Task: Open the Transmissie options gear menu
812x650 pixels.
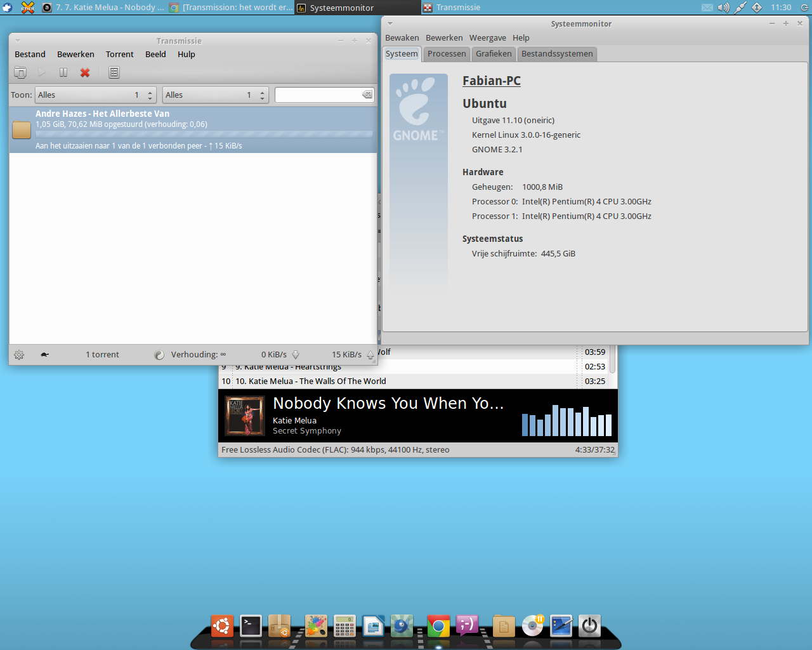Action: pos(19,355)
